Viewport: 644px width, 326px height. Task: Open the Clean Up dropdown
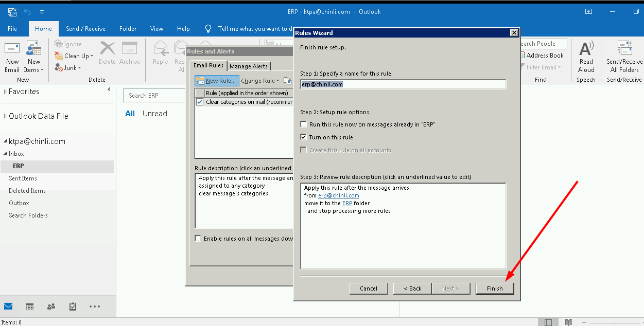(74, 56)
